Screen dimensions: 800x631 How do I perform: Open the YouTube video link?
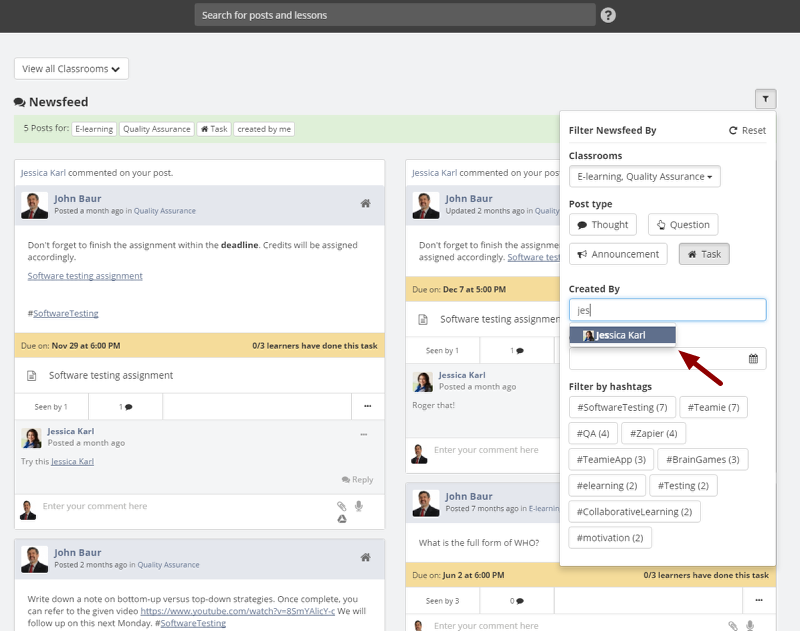point(238,611)
